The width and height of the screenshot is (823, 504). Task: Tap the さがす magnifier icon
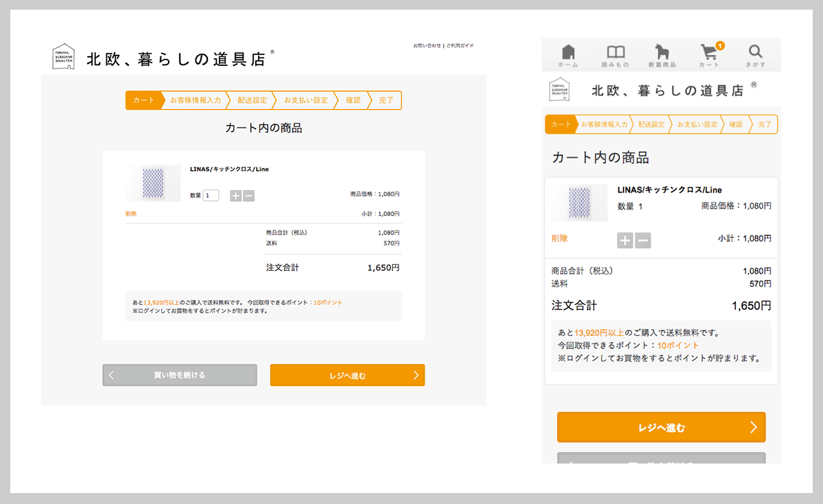click(755, 51)
